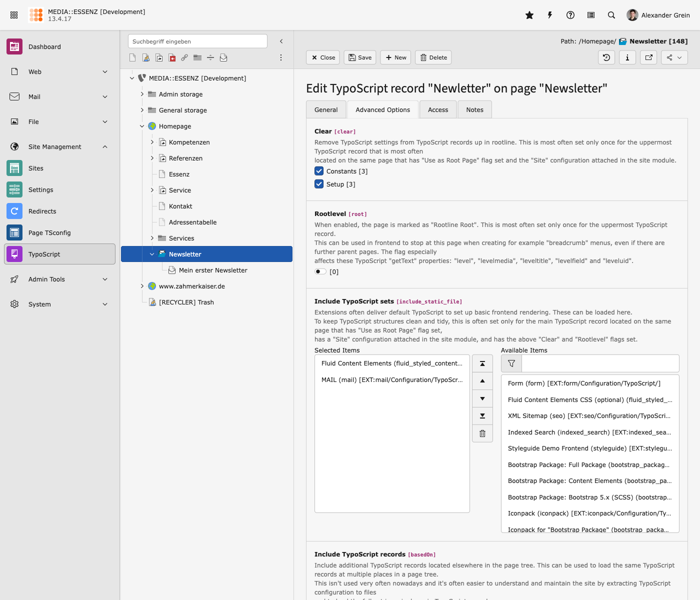This screenshot has height=600, width=700.
Task: Switch to the General tab
Action: 326,110
